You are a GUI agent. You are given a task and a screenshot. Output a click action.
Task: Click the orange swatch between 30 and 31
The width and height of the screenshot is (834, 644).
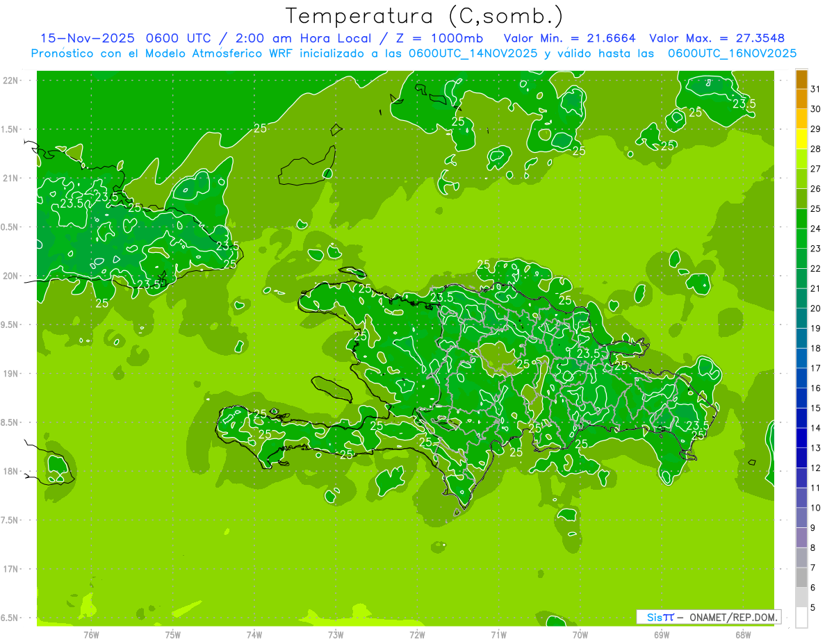pos(801,99)
